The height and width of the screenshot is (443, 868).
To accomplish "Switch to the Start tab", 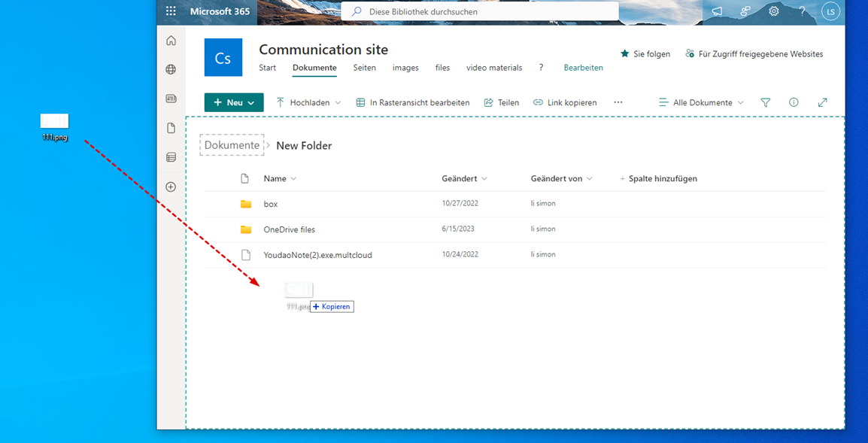I will tap(267, 68).
